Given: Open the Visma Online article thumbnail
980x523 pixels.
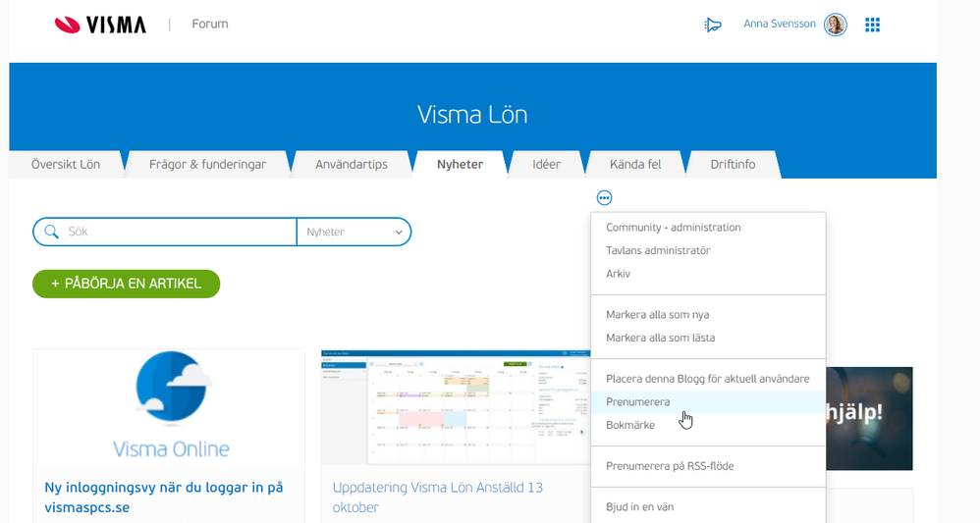Looking at the screenshot, I should point(169,407).
